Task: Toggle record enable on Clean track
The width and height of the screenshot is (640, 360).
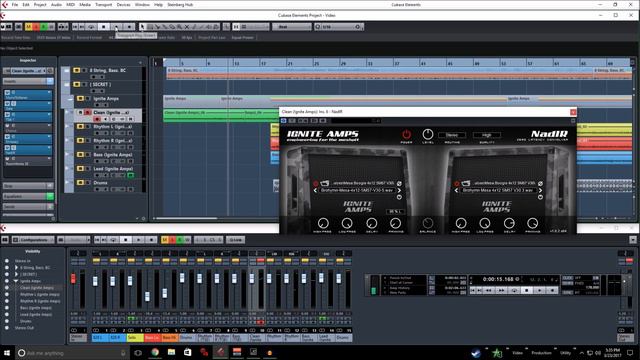Action: [97, 119]
